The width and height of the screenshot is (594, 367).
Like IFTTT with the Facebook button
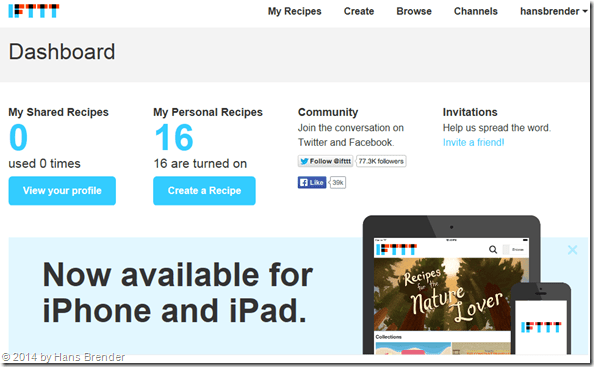(x=312, y=183)
